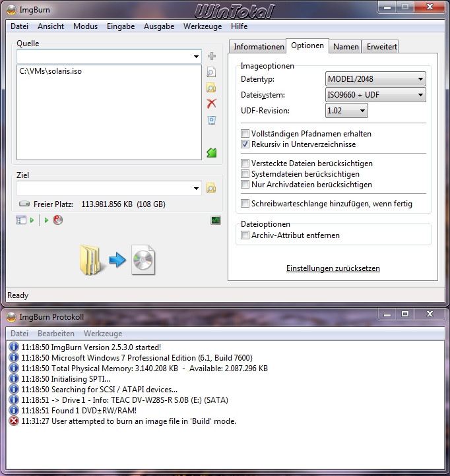Click ImgBurn app icon in main title bar

point(11,10)
